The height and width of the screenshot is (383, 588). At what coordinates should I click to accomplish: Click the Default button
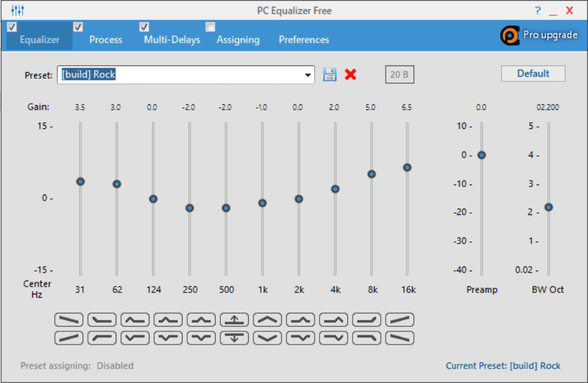533,73
